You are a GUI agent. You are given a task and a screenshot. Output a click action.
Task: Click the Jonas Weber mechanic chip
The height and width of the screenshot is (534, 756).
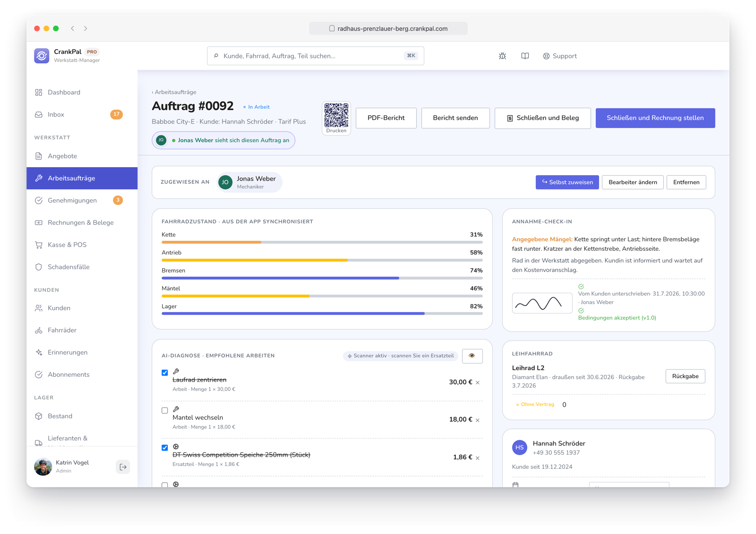pos(249,182)
